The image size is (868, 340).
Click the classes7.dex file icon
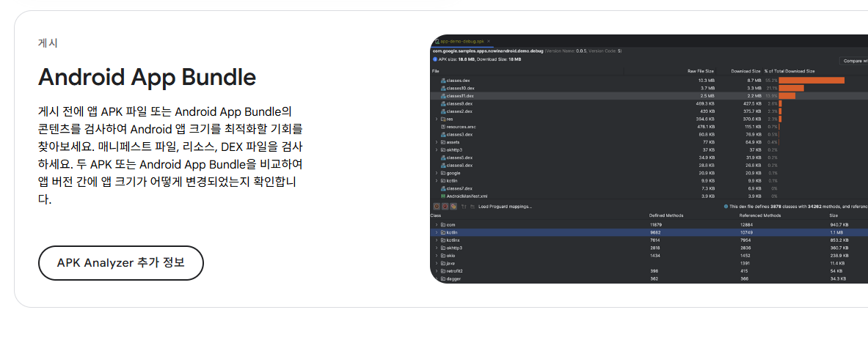(x=443, y=188)
